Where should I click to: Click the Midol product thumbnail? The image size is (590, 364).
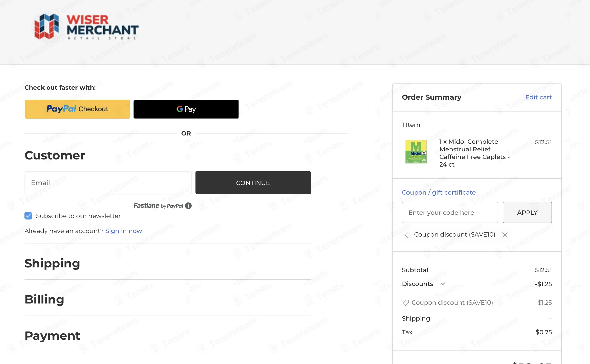416,152
